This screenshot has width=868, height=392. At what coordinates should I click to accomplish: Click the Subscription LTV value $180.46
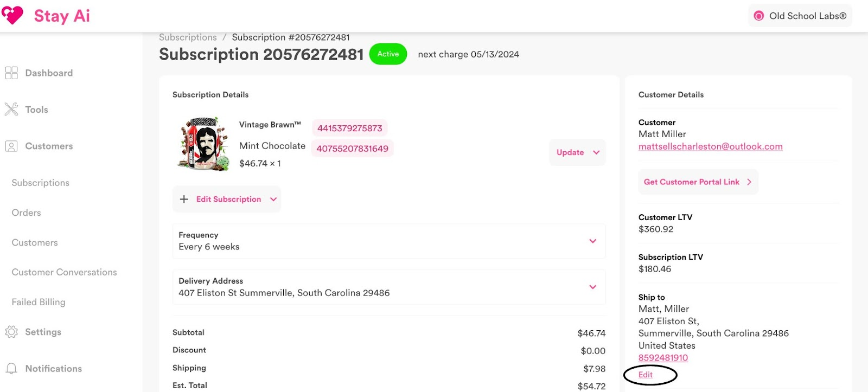tap(655, 269)
